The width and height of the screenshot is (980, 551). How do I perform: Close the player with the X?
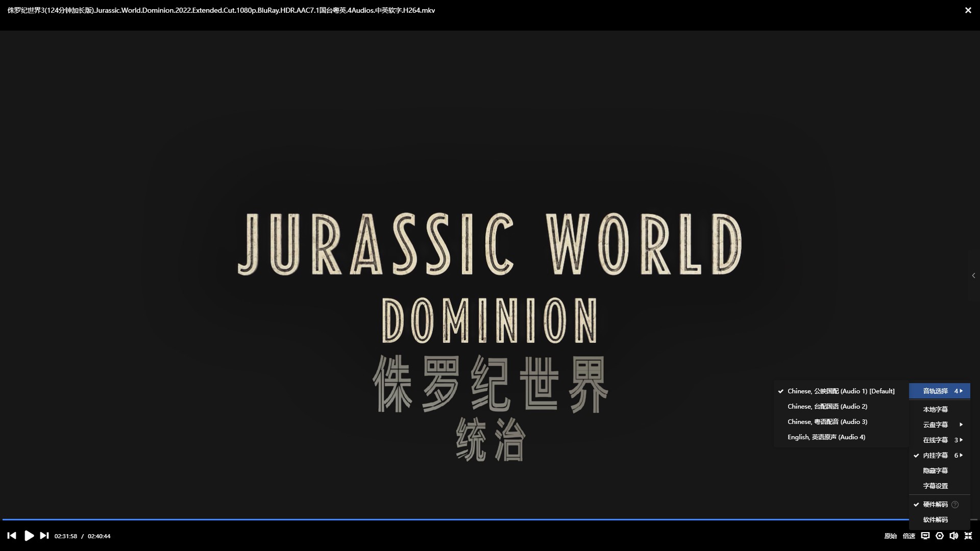click(x=968, y=10)
